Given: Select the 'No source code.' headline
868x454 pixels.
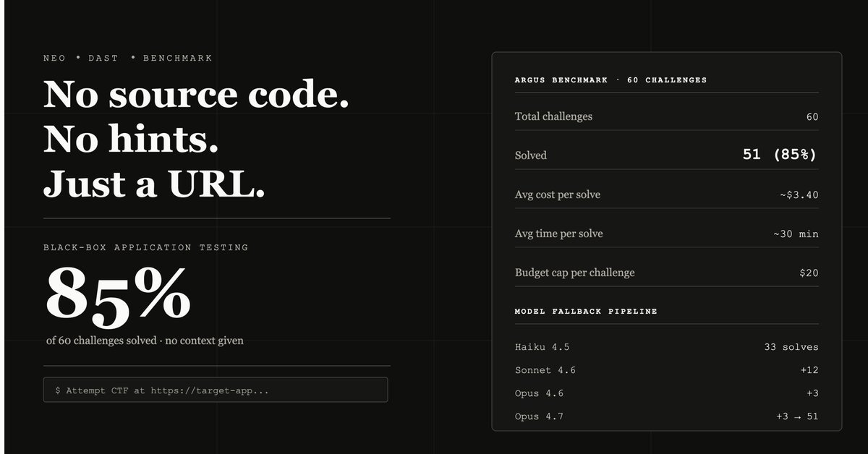Looking at the screenshot, I should coord(196,95).
